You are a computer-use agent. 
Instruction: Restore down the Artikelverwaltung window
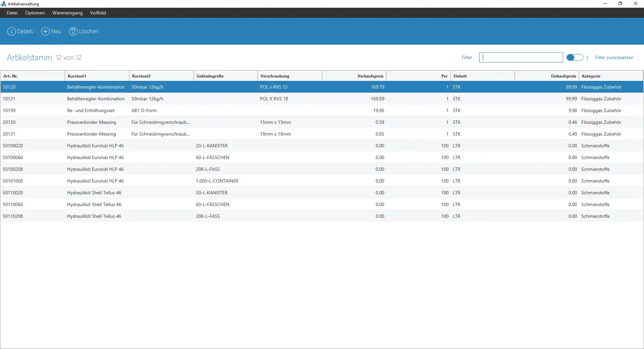coord(620,4)
